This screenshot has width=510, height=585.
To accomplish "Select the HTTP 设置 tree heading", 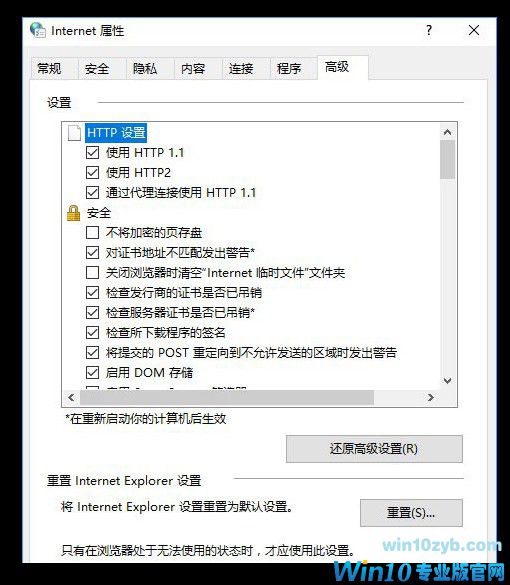I will tap(116, 133).
